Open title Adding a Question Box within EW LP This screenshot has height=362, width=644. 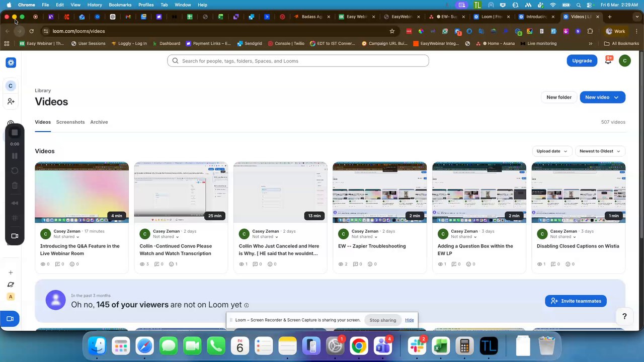475,250
